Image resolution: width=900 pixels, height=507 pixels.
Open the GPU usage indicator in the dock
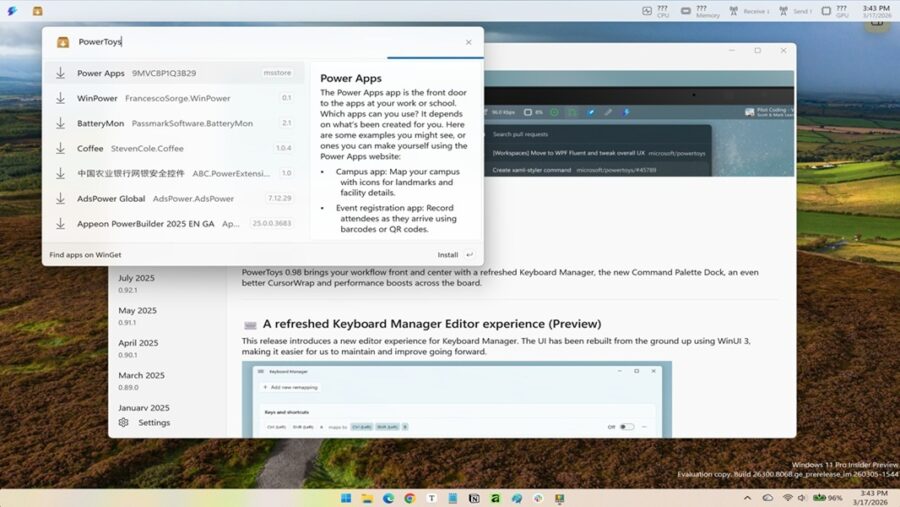[835, 11]
